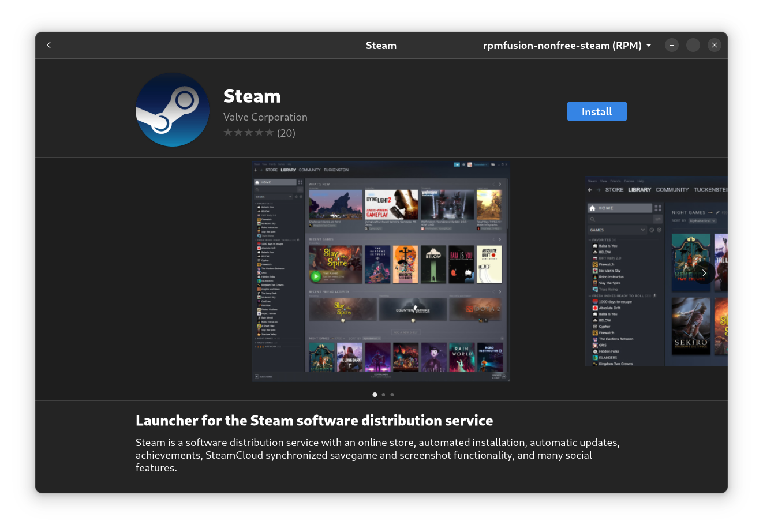Click the circular Steam logo
763x532 pixels.
pyautogui.click(x=172, y=110)
